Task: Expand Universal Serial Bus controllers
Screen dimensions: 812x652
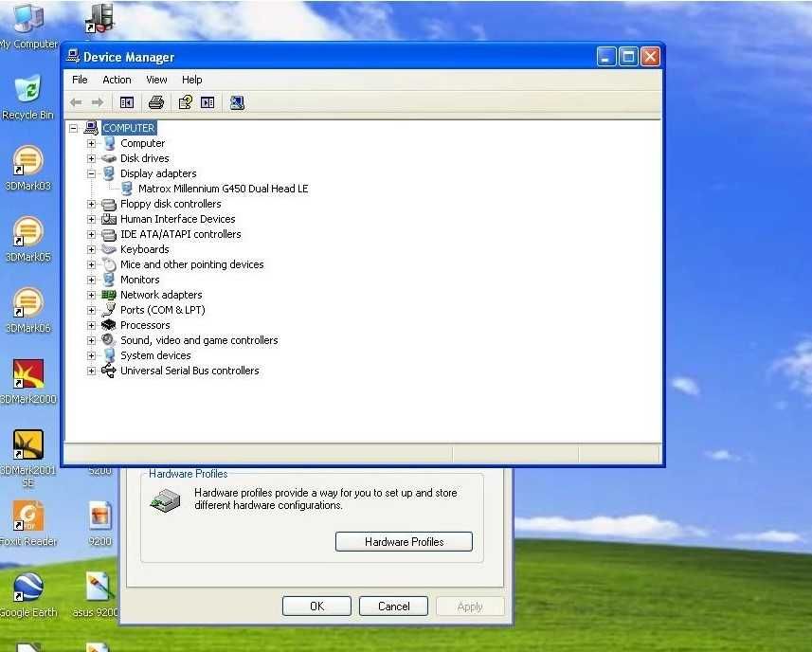Action: coord(92,371)
